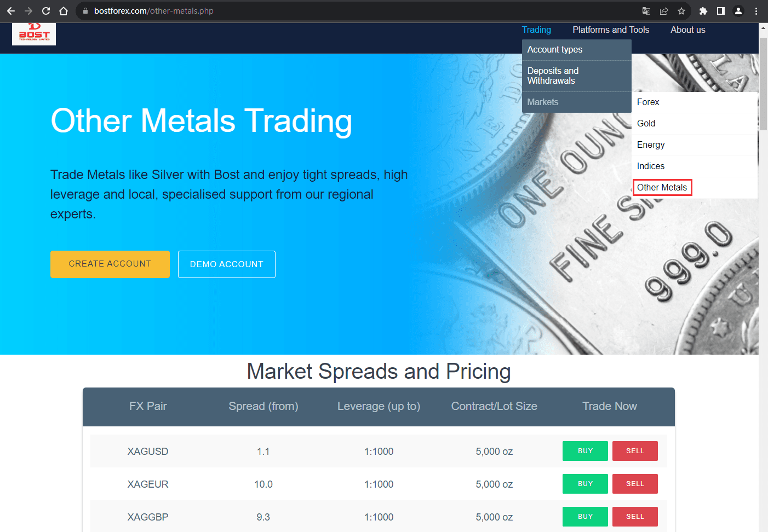Click BUY for XAGUSD
The height and width of the screenshot is (532, 768).
(x=585, y=451)
